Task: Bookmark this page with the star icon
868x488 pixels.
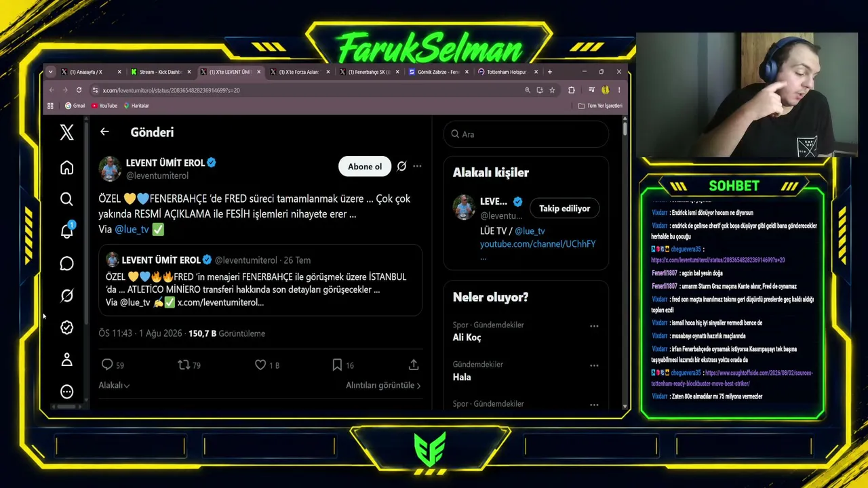Action: click(x=552, y=90)
